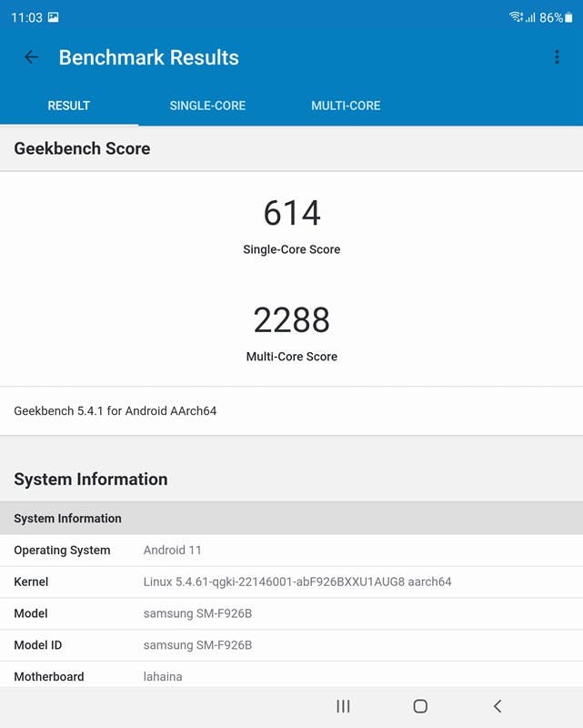The height and width of the screenshot is (728, 583).
Task: Tap the cellular signal strength icon
Action: coord(530,17)
